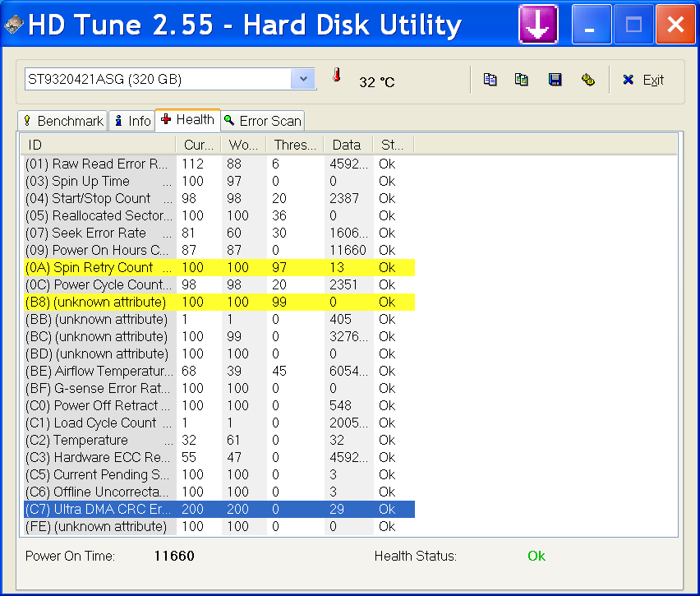Click the green Health Status Ok text
This screenshot has height=596, width=700.
[537, 556]
